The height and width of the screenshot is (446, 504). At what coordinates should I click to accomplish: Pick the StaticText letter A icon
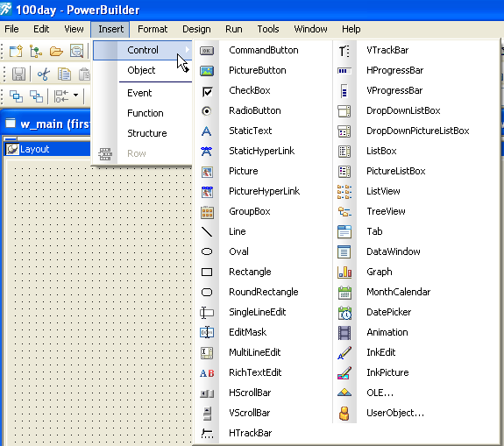[207, 131]
